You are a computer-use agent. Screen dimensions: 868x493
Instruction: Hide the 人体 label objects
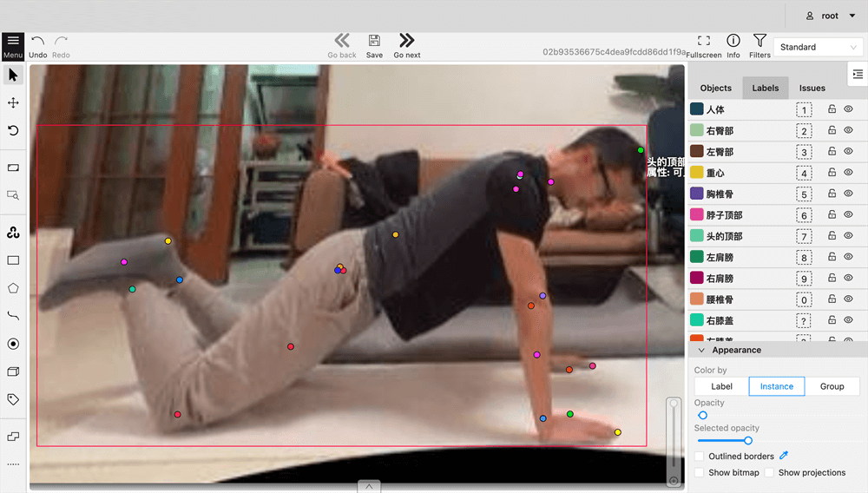pyautogui.click(x=848, y=109)
